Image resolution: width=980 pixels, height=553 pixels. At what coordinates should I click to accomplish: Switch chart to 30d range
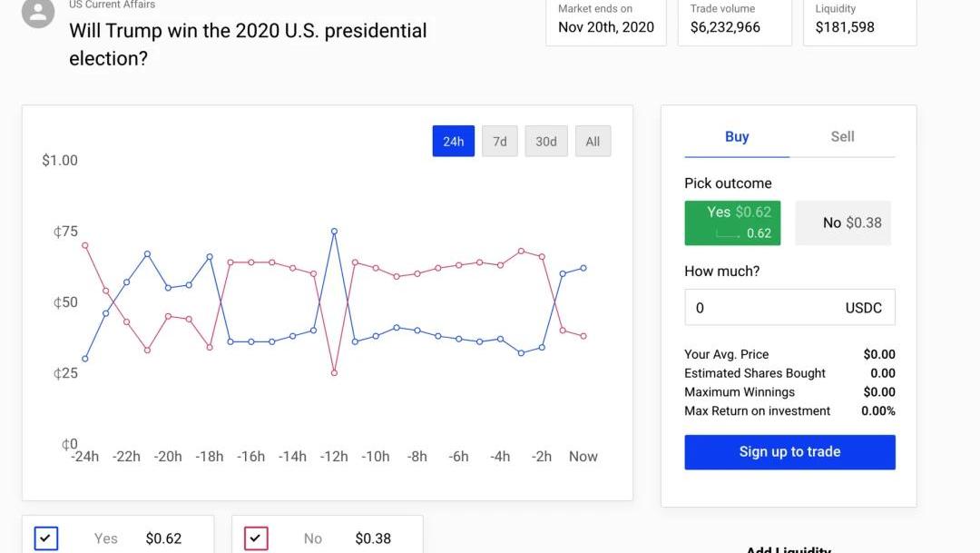(x=545, y=142)
